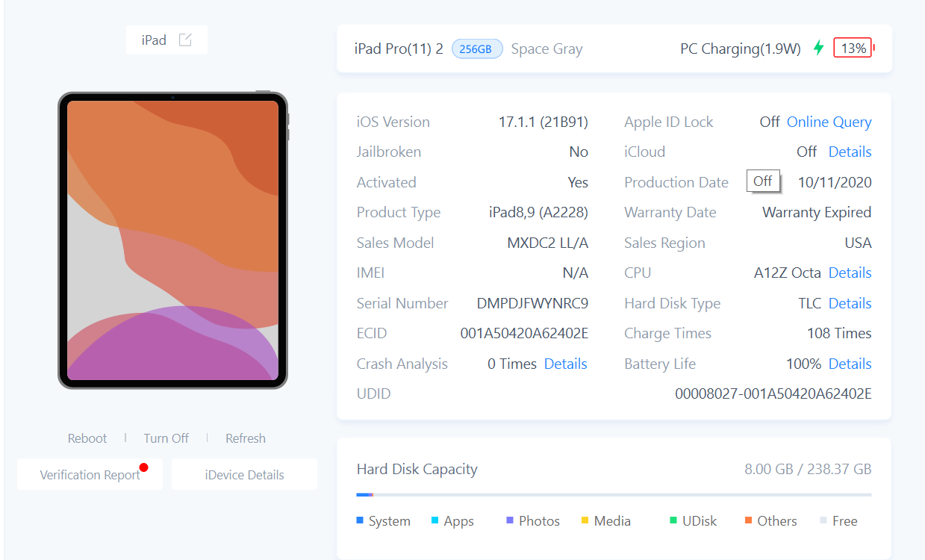Click Reboot to restart the iPad
Image resolution: width=925 pixels, height=560 pixels.
coord(87,438)
